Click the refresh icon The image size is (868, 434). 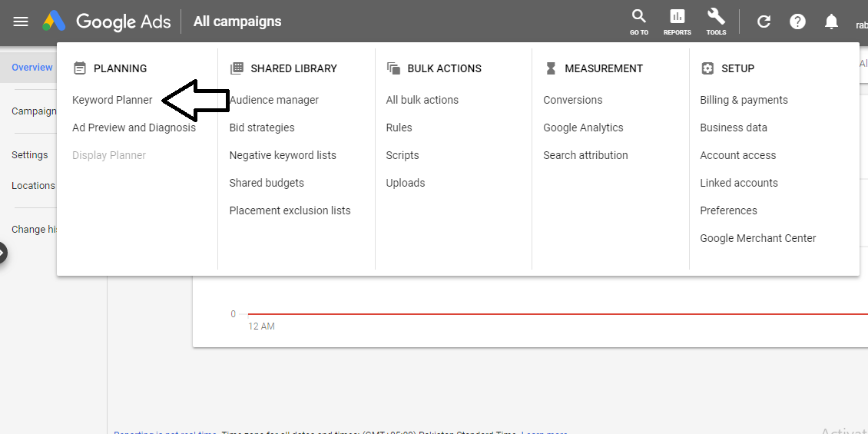click(x=764, y=22)
